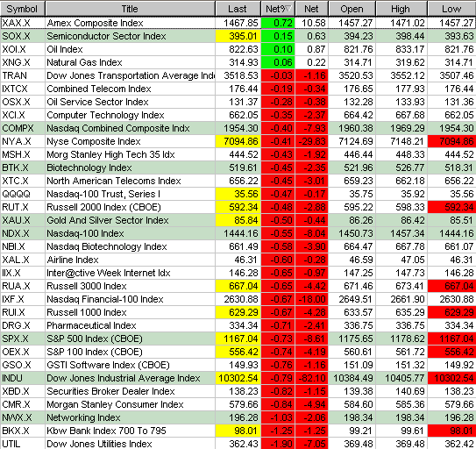Click the Last column header
The width and height of the screenshot is (476, 449).
click(238, 9)
